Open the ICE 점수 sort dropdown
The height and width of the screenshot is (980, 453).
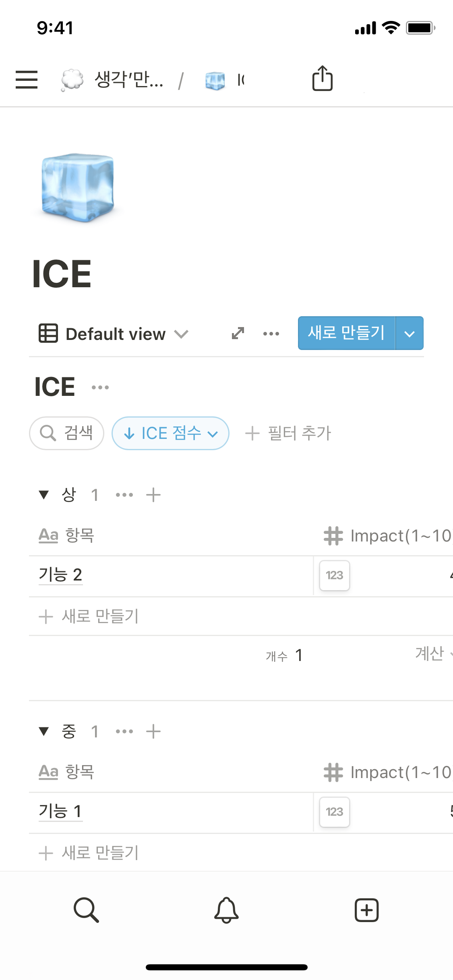[x=170, y=433]
